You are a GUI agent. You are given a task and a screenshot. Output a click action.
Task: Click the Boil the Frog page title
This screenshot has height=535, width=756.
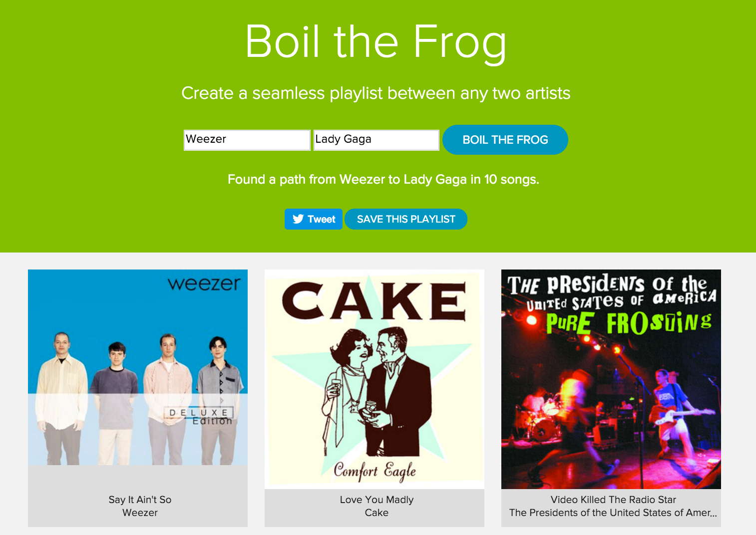coord(376,42)
